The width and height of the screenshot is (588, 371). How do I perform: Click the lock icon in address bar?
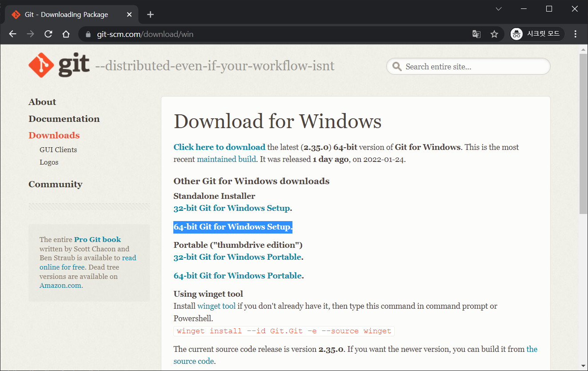(x=88, y=34)
